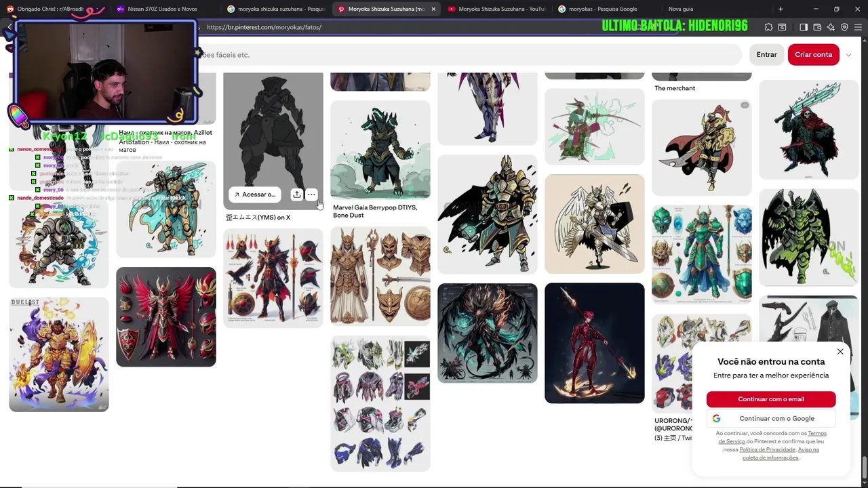868x488 pixels.
Task: Open the red spear fighter on black pin
Action: [x=594, y=343]
